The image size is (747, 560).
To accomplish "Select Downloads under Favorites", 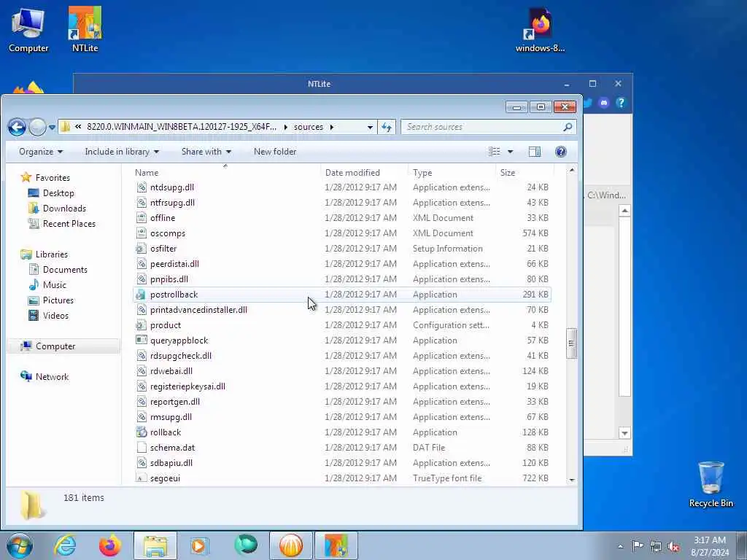I will pos(64,208).
